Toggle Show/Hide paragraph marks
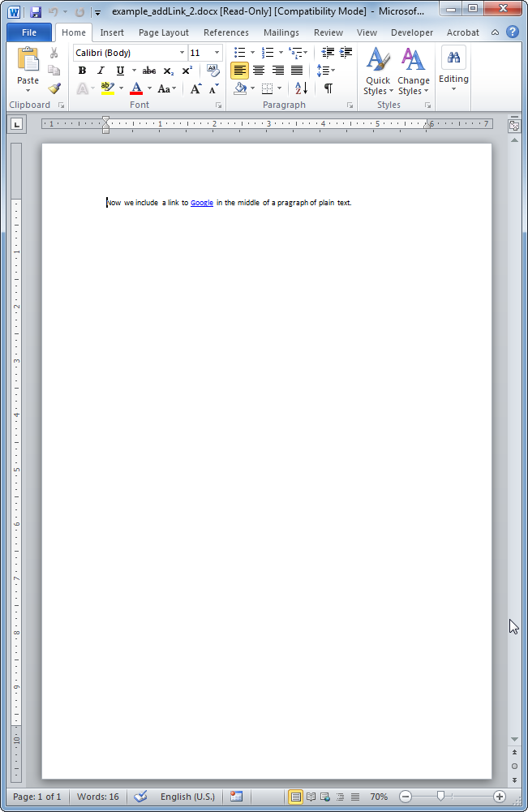Viewport: 528px width, 812px height. tap(328, 88)
